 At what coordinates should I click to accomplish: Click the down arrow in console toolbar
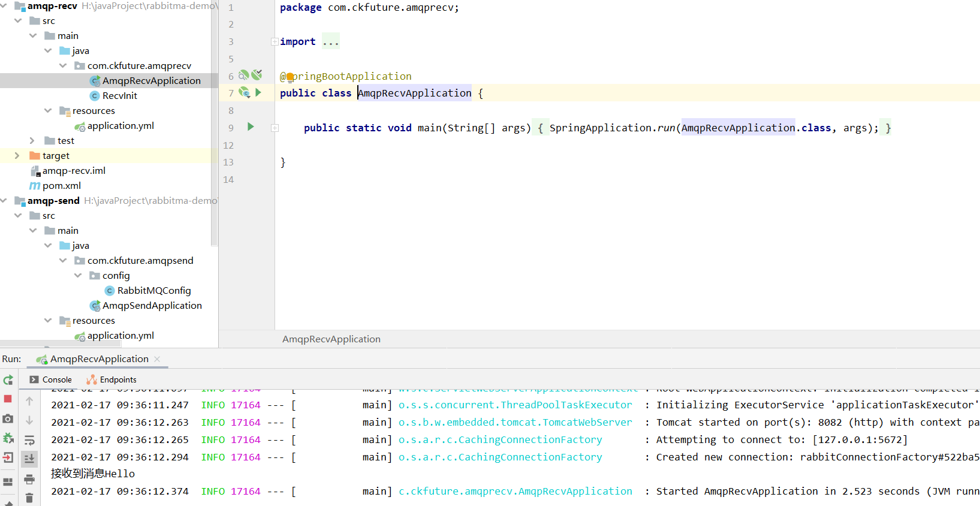tap(29, 420)
